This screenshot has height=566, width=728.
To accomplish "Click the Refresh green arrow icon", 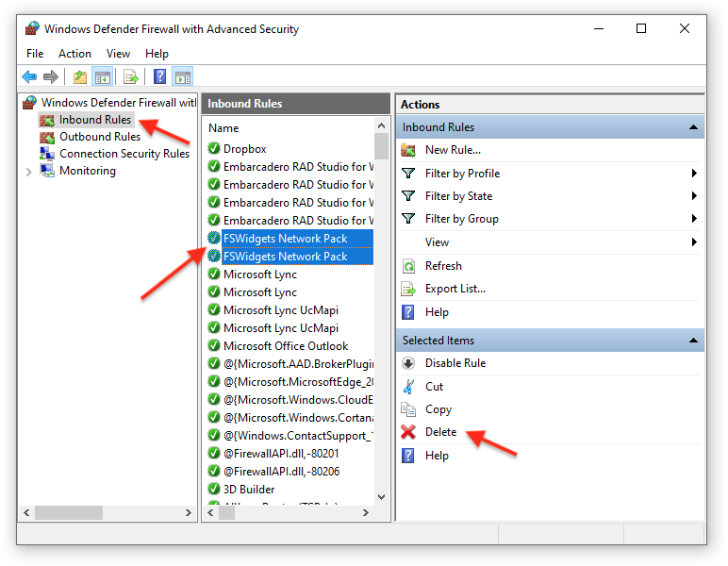I will pos(408,266).
